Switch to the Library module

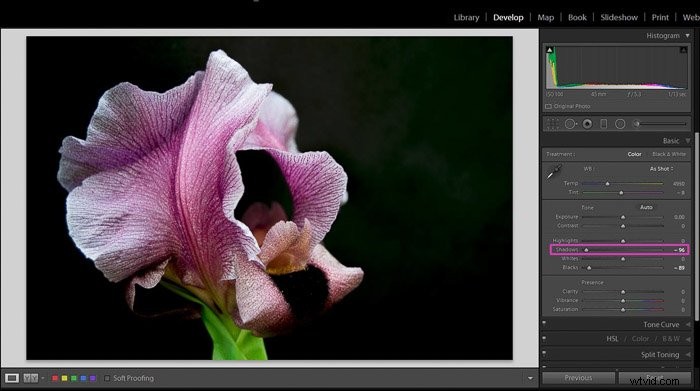point(467,17)
